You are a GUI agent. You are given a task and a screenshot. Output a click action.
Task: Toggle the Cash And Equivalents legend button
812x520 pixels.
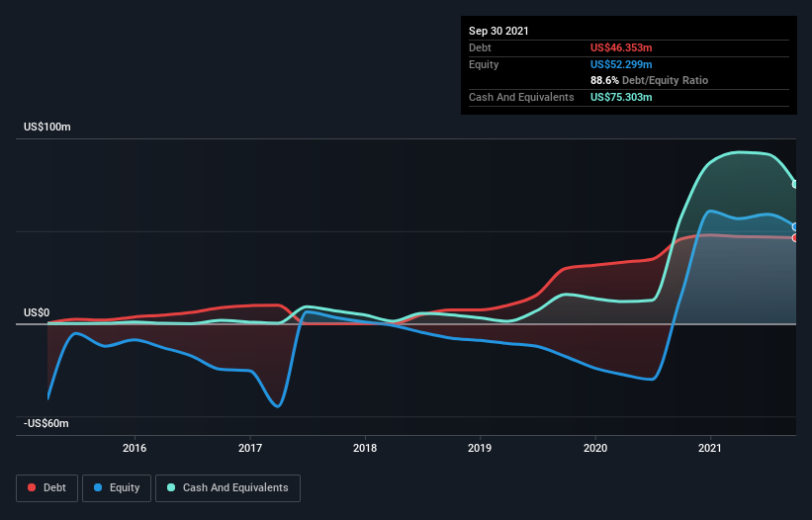click(227, 488)
